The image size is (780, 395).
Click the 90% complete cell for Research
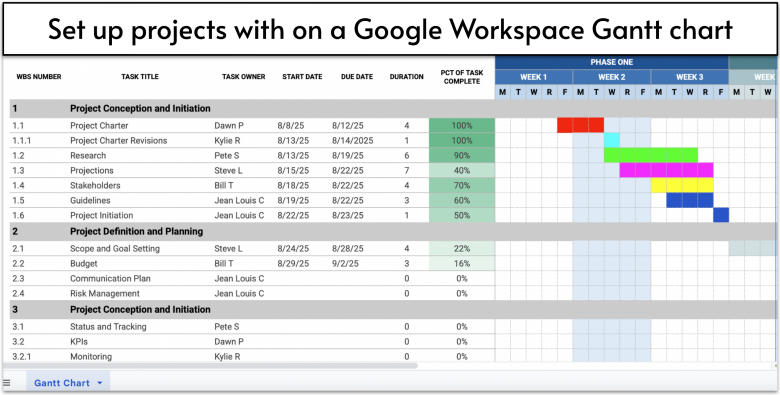point(462,155)
